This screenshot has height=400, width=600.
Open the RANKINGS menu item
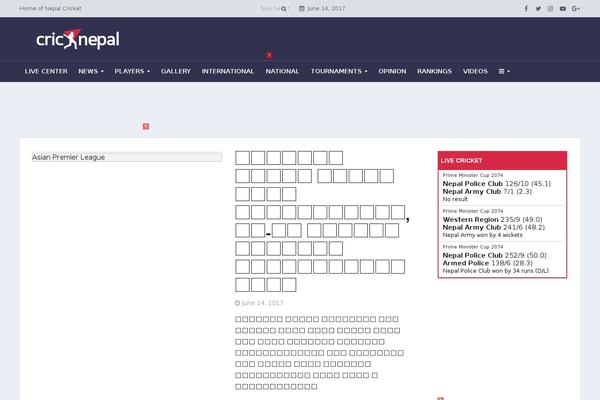(434, 71)
